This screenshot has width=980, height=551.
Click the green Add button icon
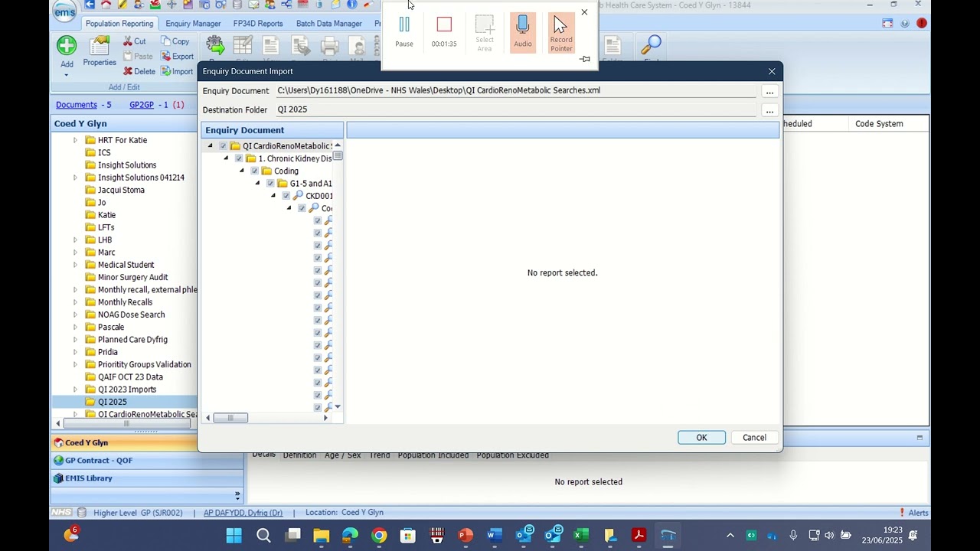pos(67,45)
